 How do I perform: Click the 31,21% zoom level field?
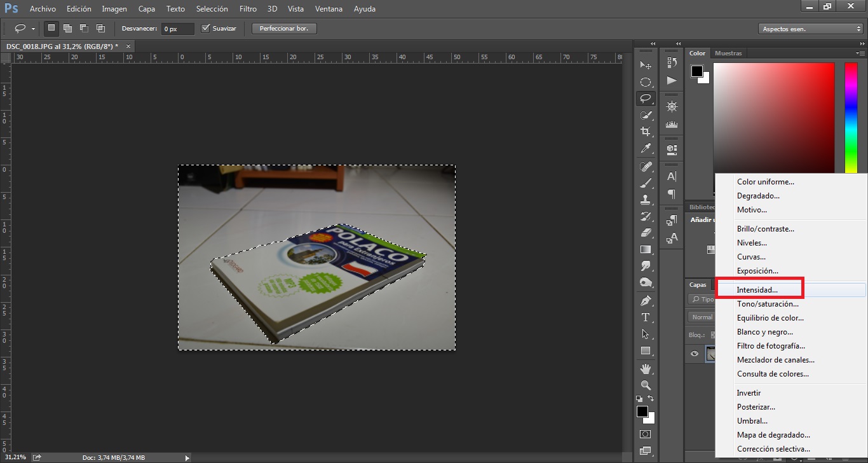15,457
